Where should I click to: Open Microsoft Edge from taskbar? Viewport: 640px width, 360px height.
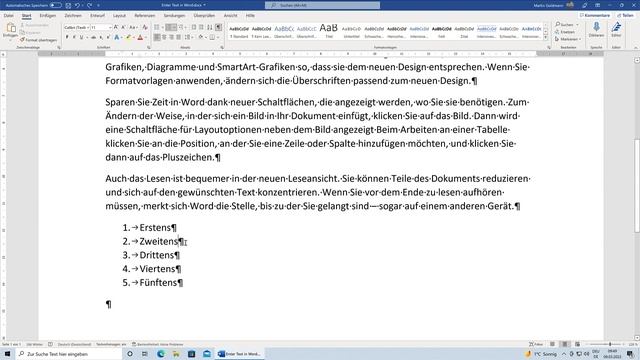160,354
